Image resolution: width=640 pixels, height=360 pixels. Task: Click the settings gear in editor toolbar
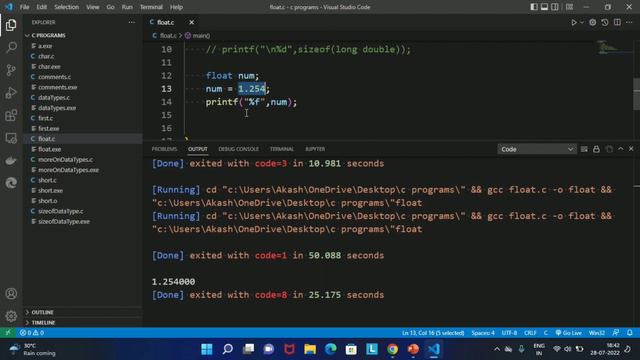pos(593,22)
